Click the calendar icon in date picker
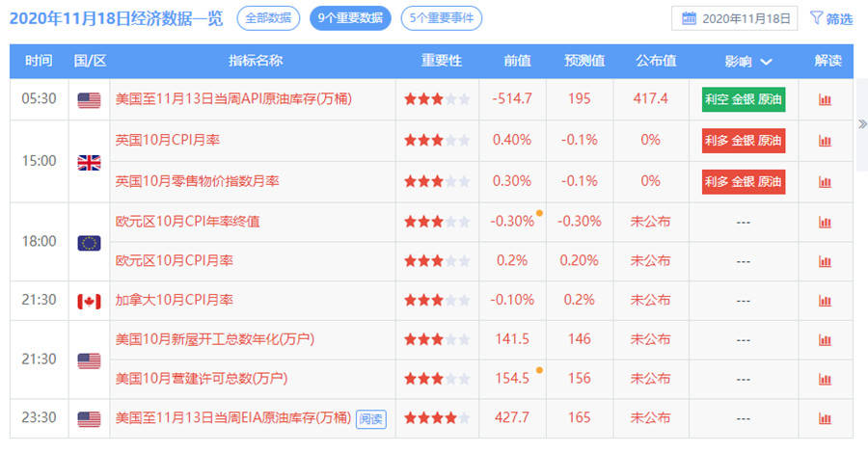Image resolution: width=868 pixels, height=453 pixels. (689, 18)
